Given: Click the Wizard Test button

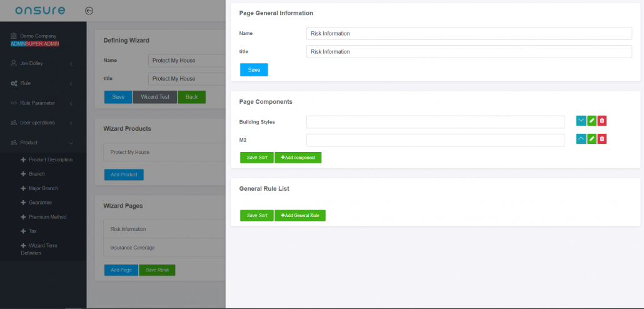Looking at the screenshot, I should tap(155, 97).
